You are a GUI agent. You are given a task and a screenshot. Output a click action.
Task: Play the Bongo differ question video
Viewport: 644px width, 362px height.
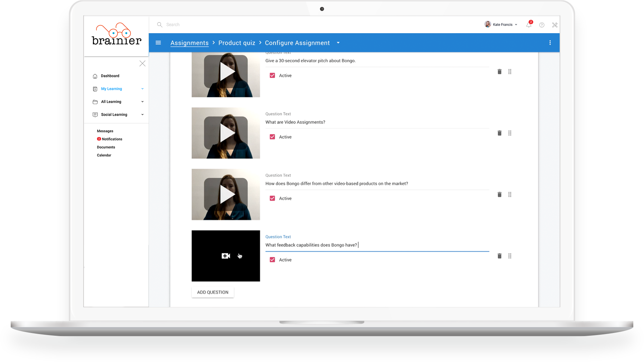pos(226,194)
